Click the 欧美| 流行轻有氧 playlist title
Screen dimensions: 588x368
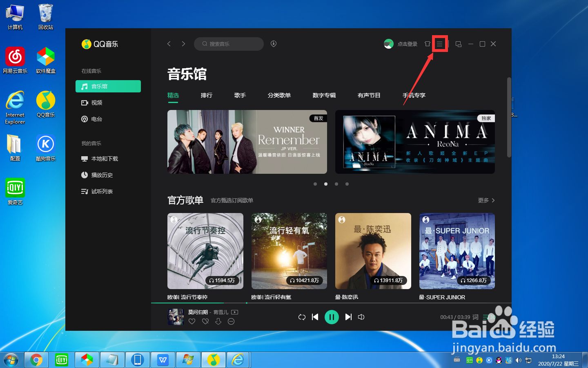(271, 297)
